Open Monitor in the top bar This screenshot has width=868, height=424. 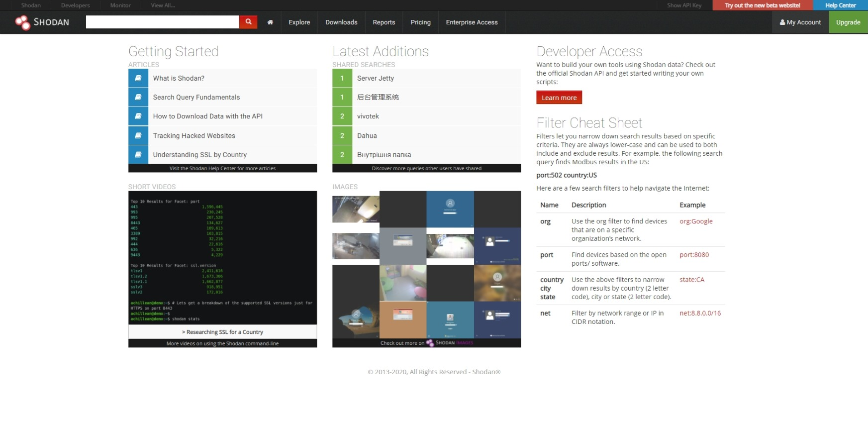pyautogui.click(x=120, y=5)
